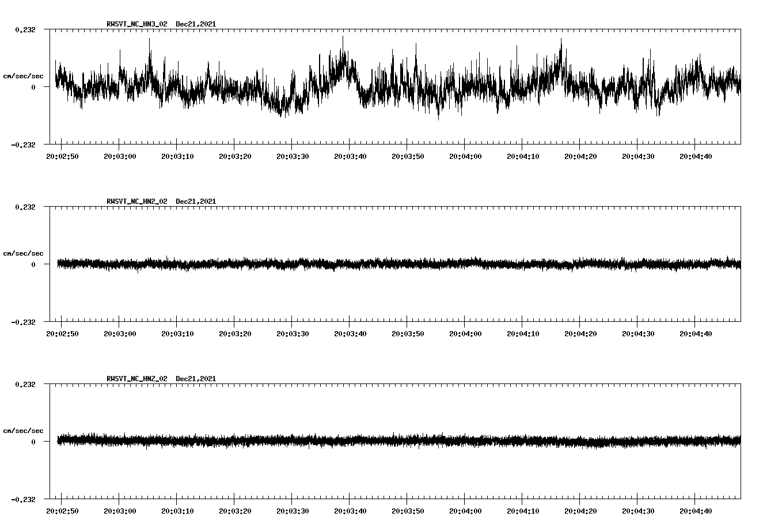Click the 20:03:30 time label under HN3 plot
The height and width of the screenshot is (532, 782).
pyautogui.click(x=293, y=156)
